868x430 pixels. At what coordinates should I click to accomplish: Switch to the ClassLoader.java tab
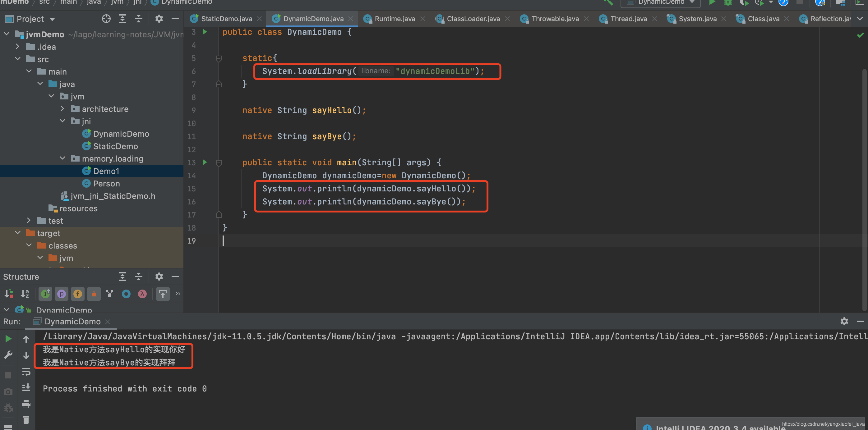[x=473, y=19]
